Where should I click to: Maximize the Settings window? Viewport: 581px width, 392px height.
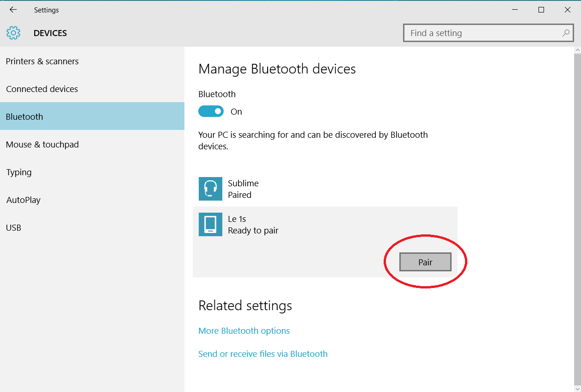pyautogui.click(x=541, y=10)
